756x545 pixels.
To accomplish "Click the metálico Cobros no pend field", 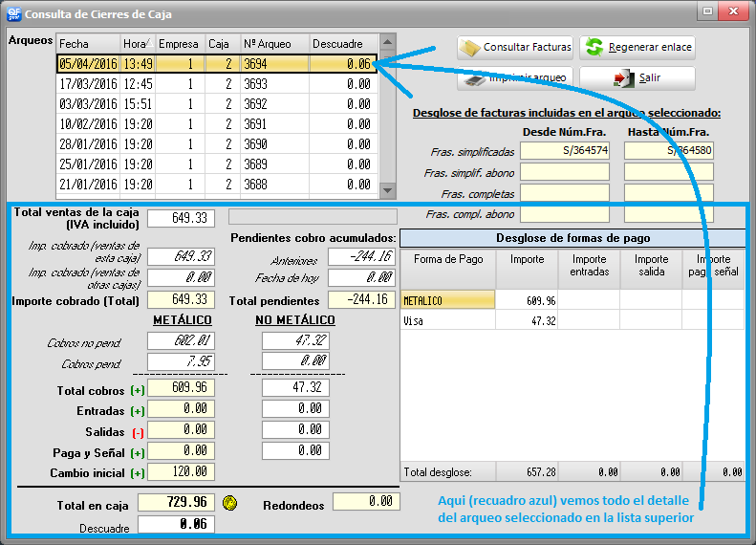I will tap(181, 341).
